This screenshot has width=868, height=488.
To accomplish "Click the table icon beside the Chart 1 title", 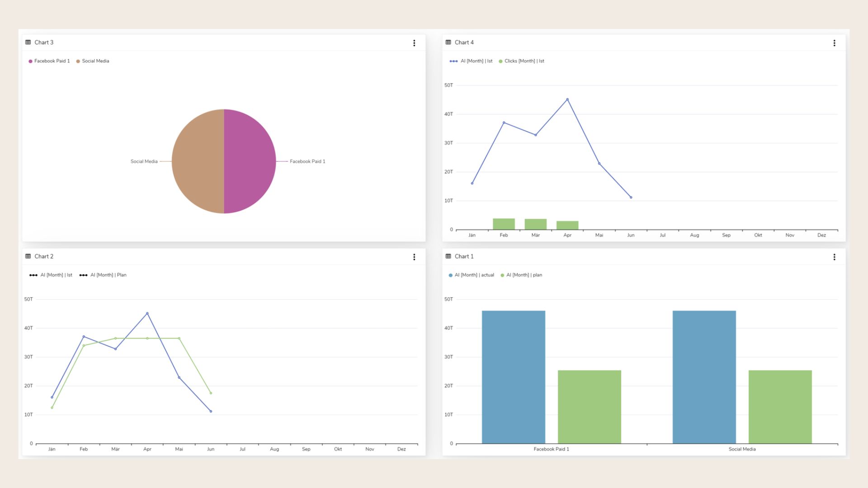I will 448,256.
